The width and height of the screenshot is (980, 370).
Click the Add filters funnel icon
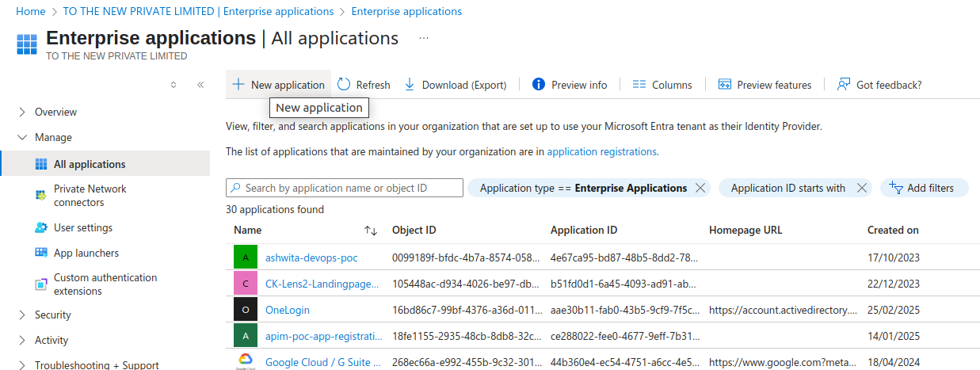click(896, 188)
